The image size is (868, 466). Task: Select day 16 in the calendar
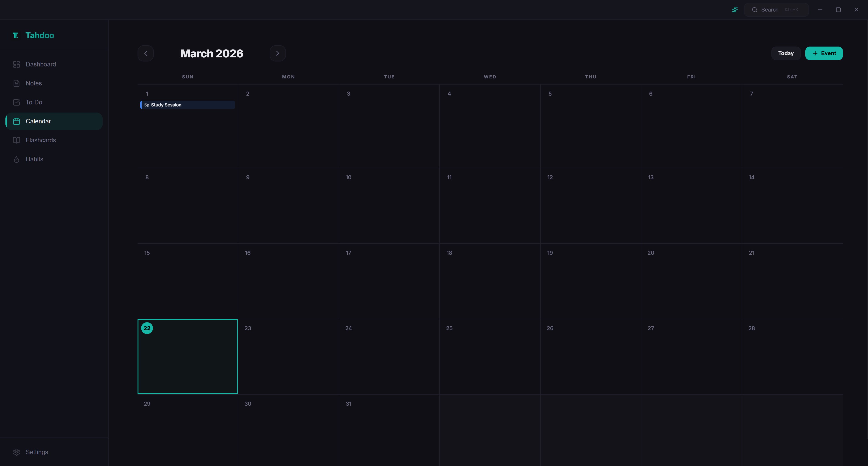288,281
